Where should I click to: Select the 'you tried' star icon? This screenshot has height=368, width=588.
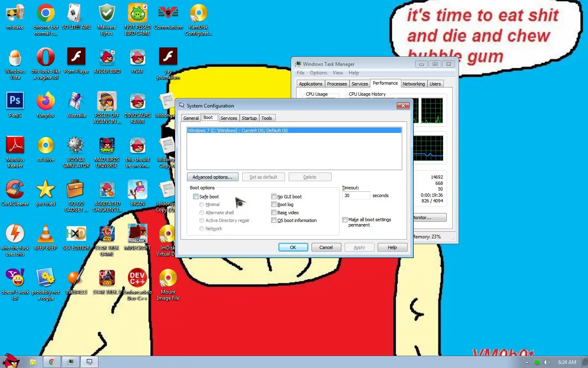(x=46, y=194)
